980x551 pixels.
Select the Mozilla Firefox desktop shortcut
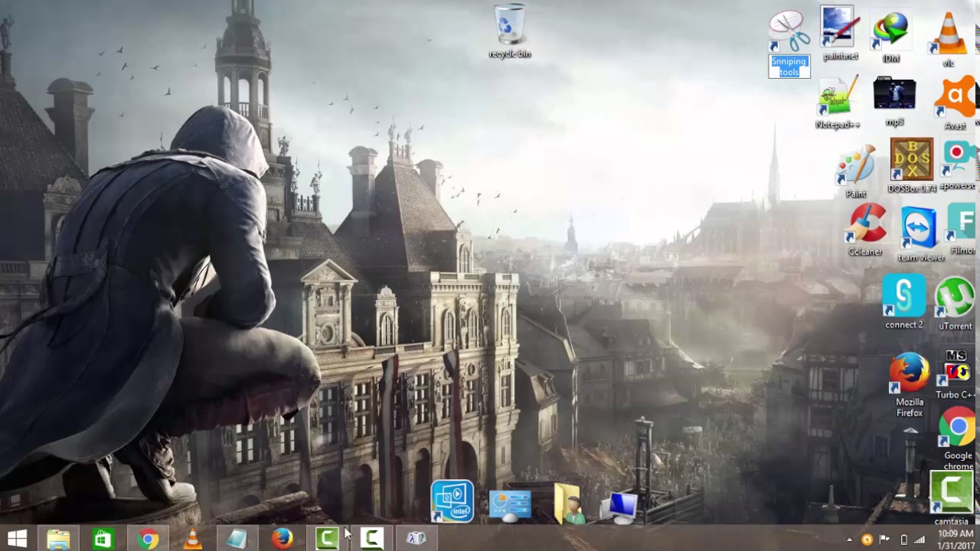pos(910,385)
